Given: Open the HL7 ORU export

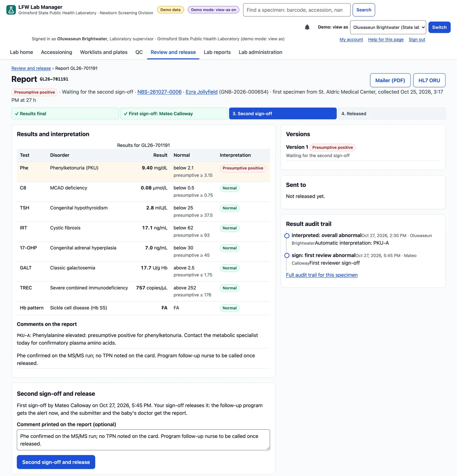Looking at the screenshot, I should tap(429, 80).
